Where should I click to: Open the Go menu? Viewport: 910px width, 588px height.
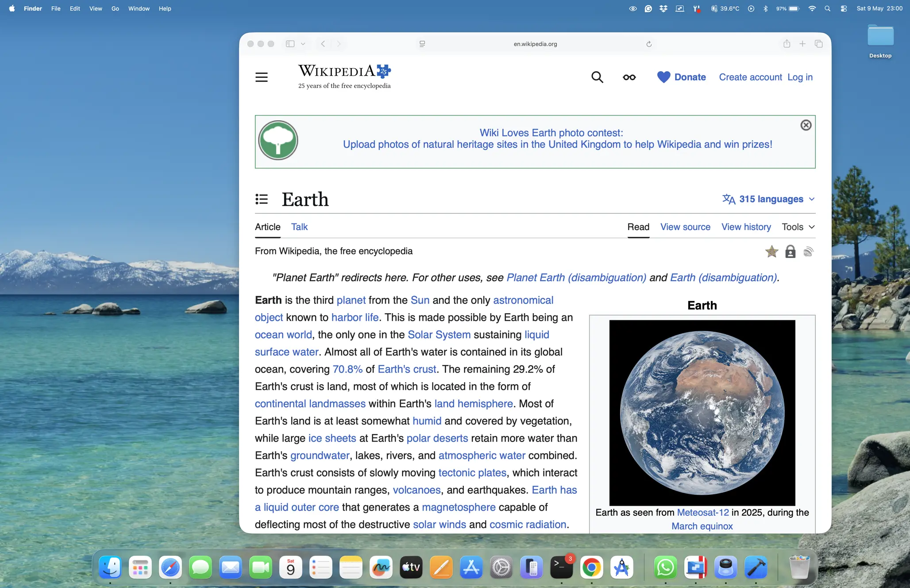115,8
